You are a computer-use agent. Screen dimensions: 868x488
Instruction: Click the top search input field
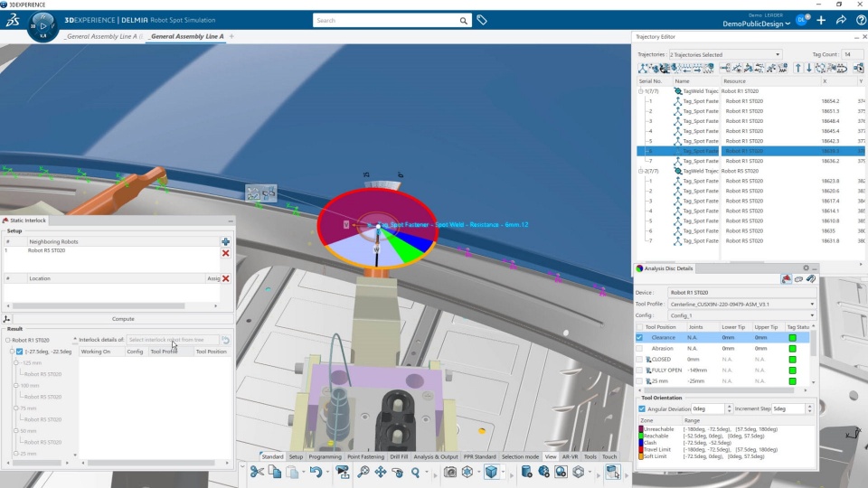[386, 21]
